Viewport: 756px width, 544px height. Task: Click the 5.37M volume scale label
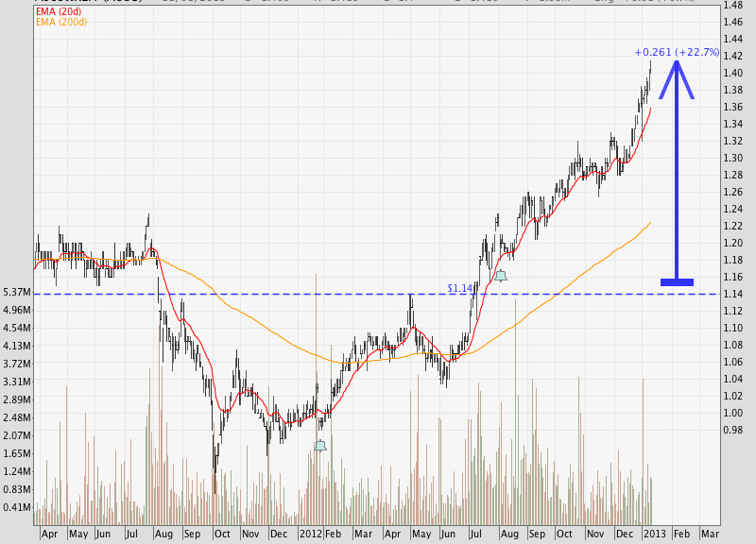[16, 292]
